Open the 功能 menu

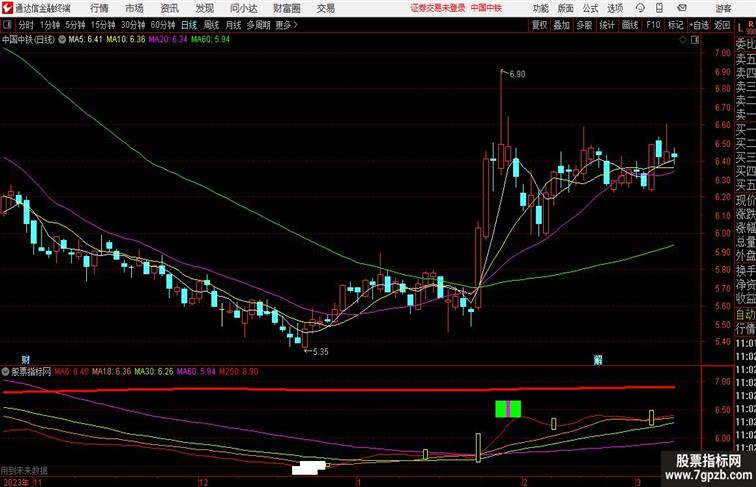[x=541, y=8]
